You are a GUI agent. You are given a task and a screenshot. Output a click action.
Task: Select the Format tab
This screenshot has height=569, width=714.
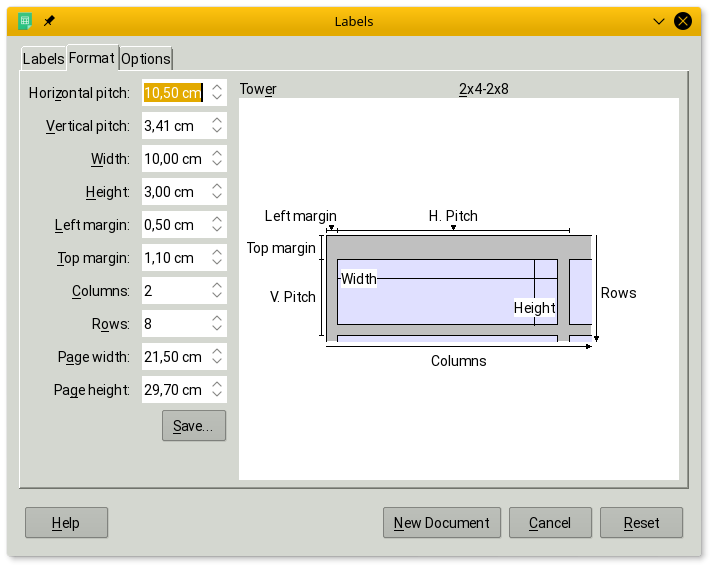(x=92, y=58)
